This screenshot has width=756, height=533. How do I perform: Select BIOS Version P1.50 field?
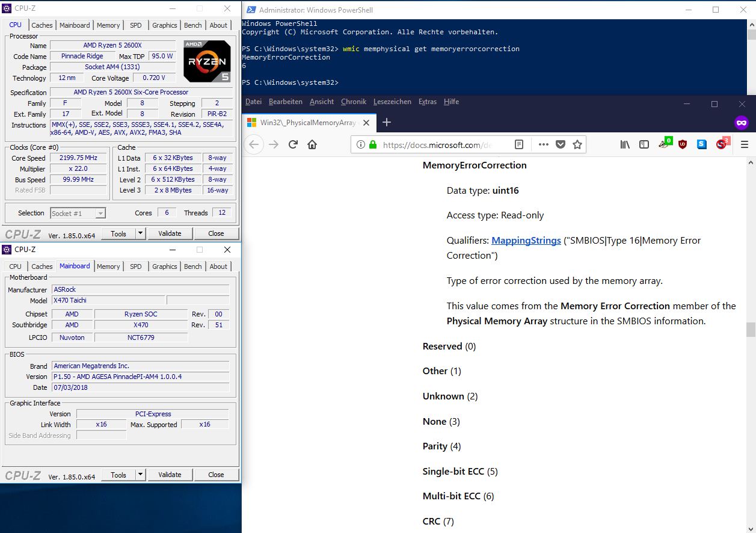[x=140, y=377]
